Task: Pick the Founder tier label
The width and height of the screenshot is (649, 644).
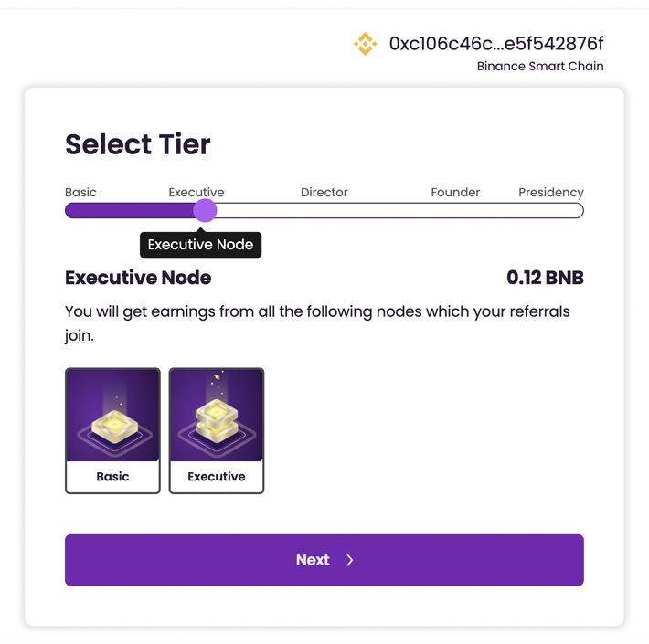Action: pos(454,193)
